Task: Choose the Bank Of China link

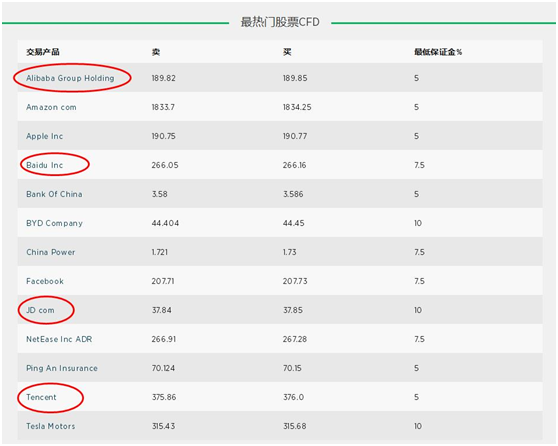Action: coord(54,194)
